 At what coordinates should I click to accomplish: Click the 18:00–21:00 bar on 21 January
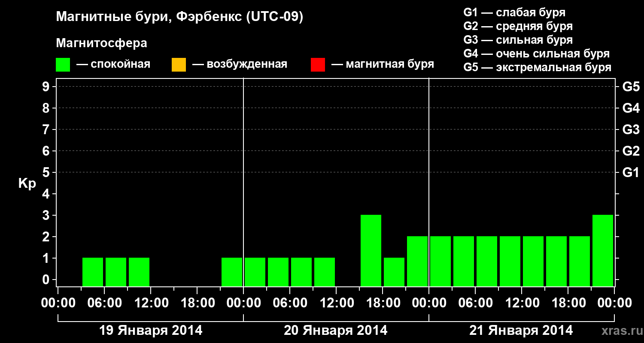580,261
